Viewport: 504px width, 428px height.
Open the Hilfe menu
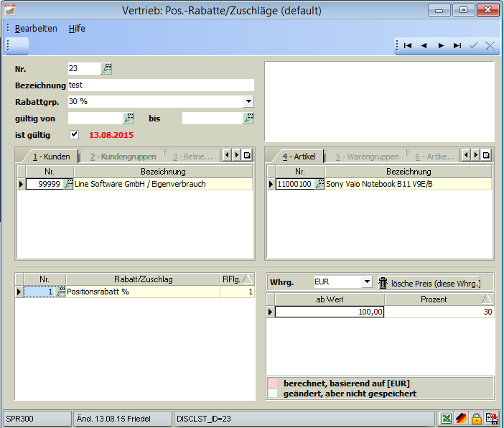point(77,29)
